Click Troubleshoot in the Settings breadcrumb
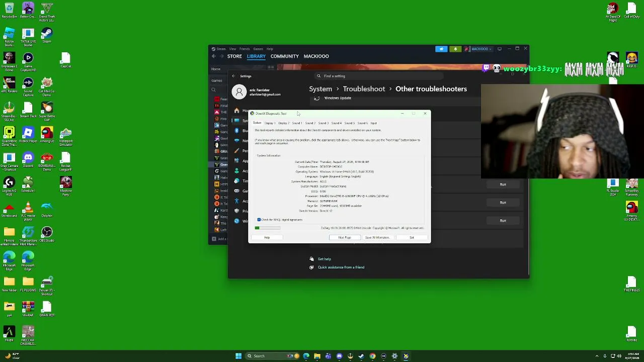 364,89
